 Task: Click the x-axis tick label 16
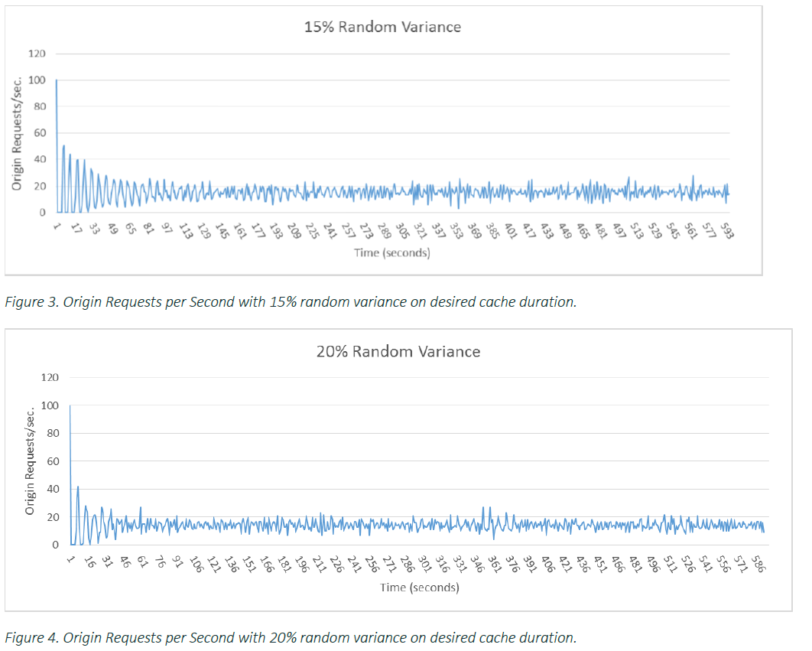pos(89,561)
